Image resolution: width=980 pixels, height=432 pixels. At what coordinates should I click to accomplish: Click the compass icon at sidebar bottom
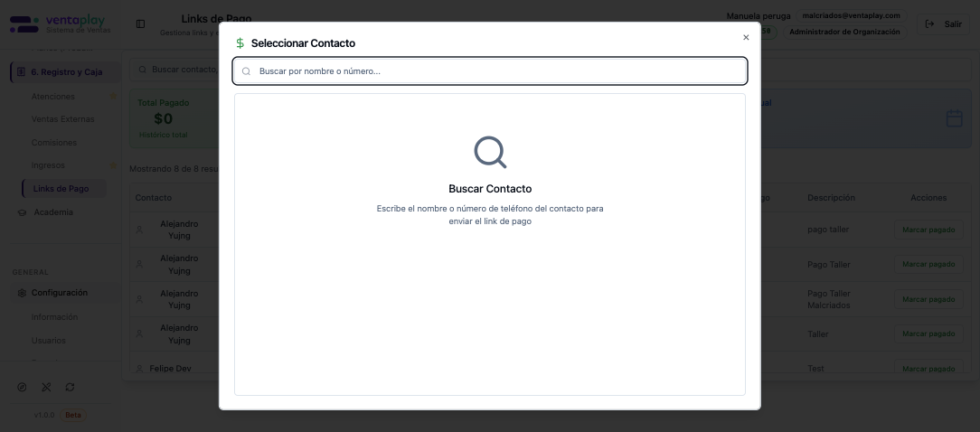pos(22,387)
